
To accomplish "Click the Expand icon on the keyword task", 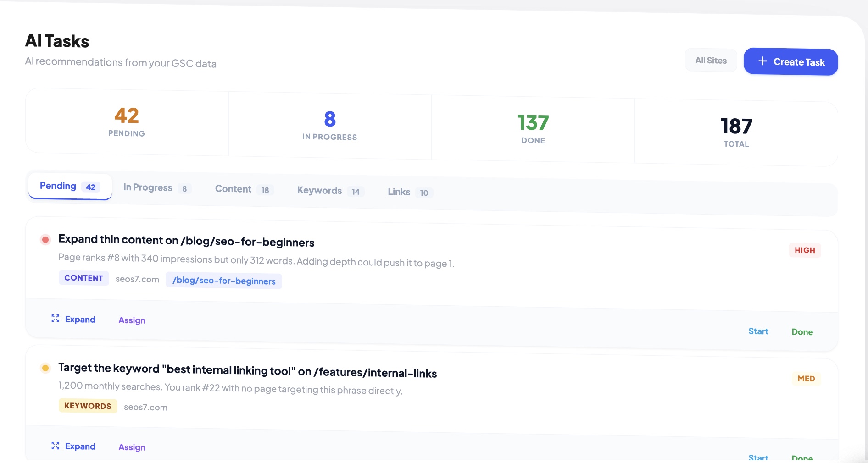I will (x=55, y=445).
